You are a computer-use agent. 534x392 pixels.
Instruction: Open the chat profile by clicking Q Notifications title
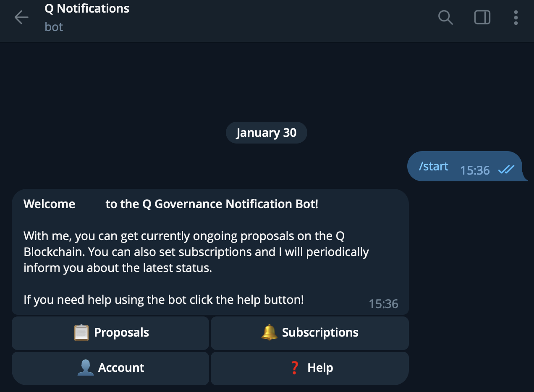tap(87, 8)
